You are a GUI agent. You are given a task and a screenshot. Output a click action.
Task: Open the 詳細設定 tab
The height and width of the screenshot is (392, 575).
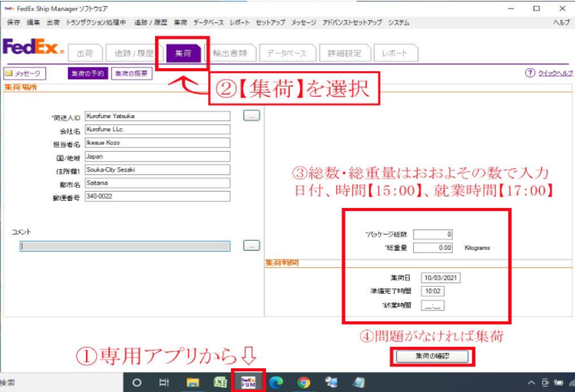click(345, 53)
